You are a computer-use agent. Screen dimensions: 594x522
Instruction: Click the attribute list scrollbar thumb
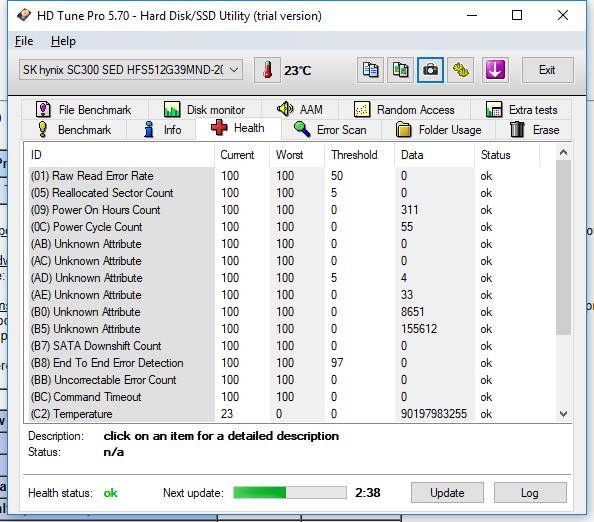(x=563, y=247)
